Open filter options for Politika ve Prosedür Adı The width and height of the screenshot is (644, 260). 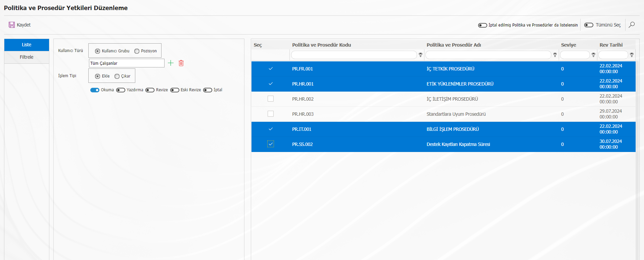tap(555, 55)
